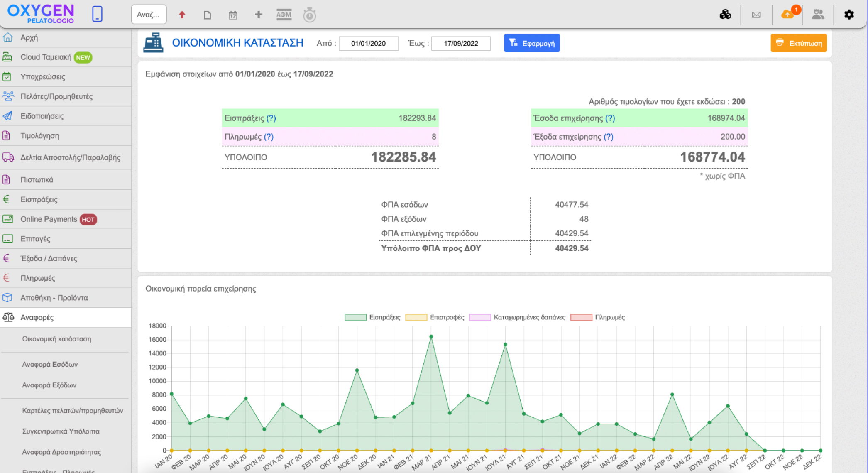
Task: Open the calendar icon in top toolbar
Action: point(233,15)
